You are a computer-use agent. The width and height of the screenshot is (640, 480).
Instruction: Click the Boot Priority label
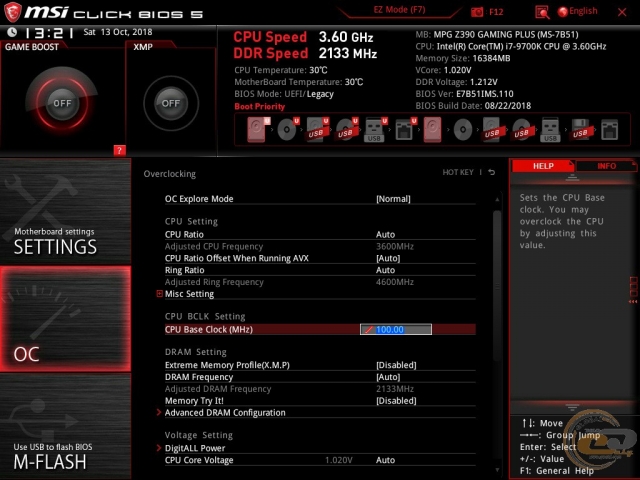[260, 107]
